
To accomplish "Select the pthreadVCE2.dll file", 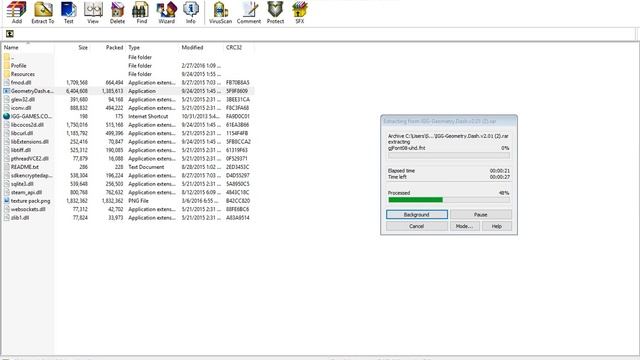I will pyautogui.click(x=129, y=158).
